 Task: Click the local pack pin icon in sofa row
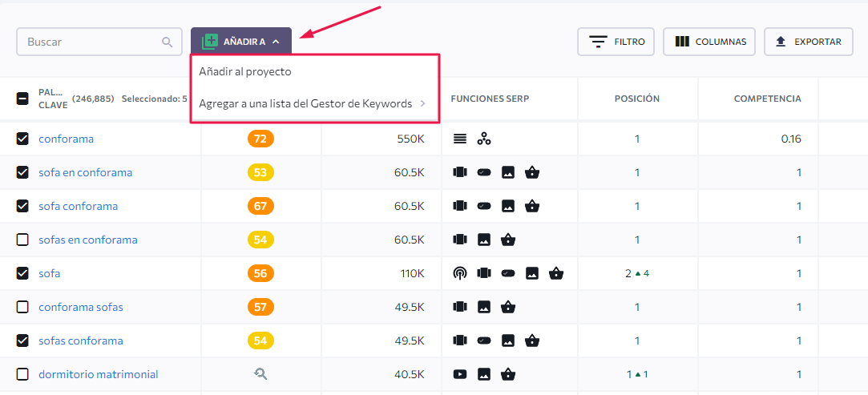click(459, 273)
